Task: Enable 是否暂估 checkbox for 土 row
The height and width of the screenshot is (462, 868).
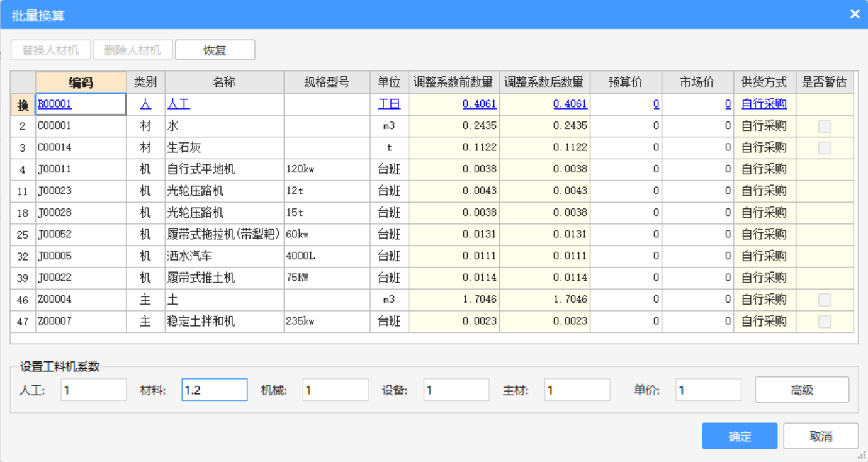Action: click(x=824, y=300)
